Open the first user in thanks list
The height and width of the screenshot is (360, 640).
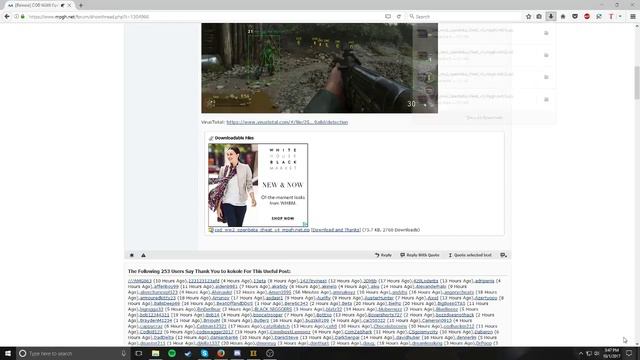(x=140, y=281)
